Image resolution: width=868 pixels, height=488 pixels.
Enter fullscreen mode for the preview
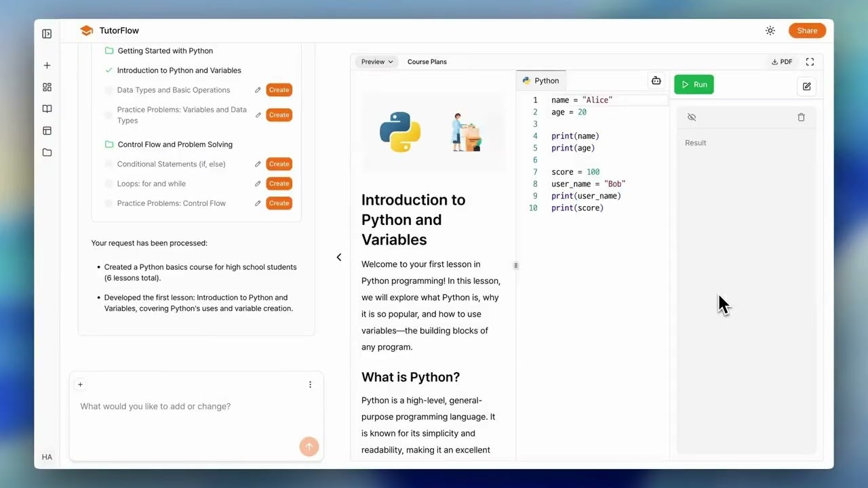810,62
